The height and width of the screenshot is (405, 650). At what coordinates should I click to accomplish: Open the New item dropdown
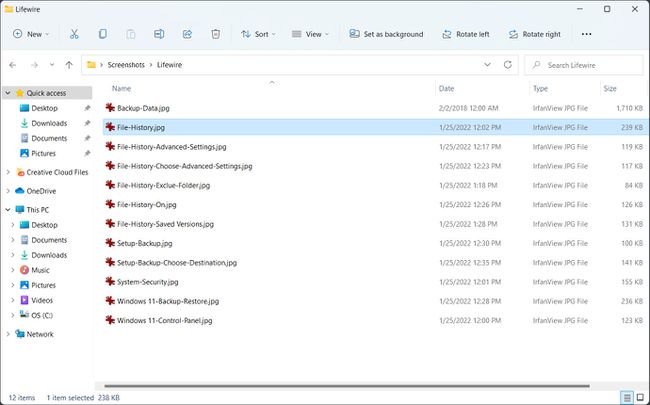(31, 34)
